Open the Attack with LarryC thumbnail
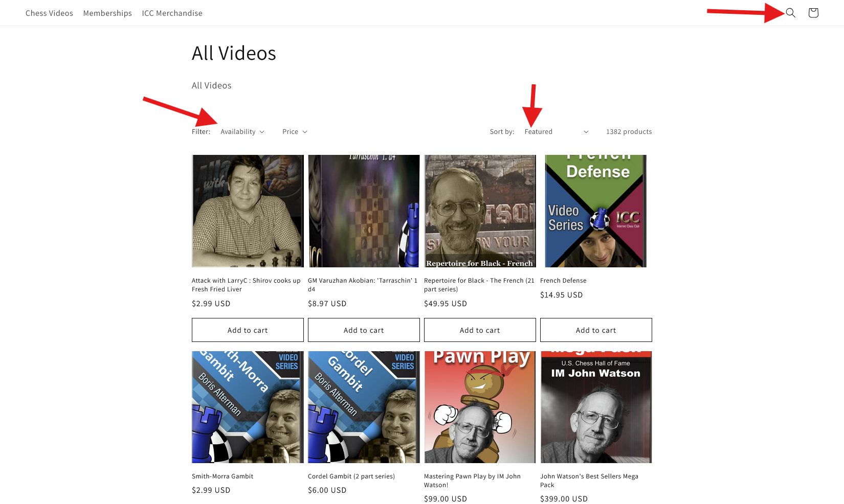The height and width of the screenshot is (504, 844). 248,211
